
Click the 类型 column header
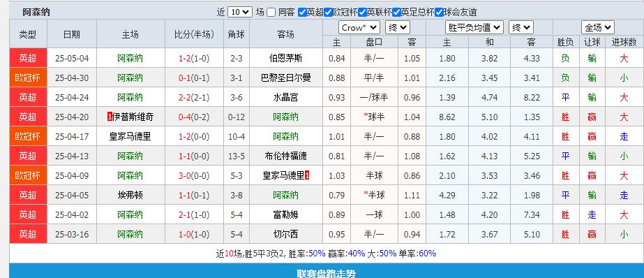28,34
